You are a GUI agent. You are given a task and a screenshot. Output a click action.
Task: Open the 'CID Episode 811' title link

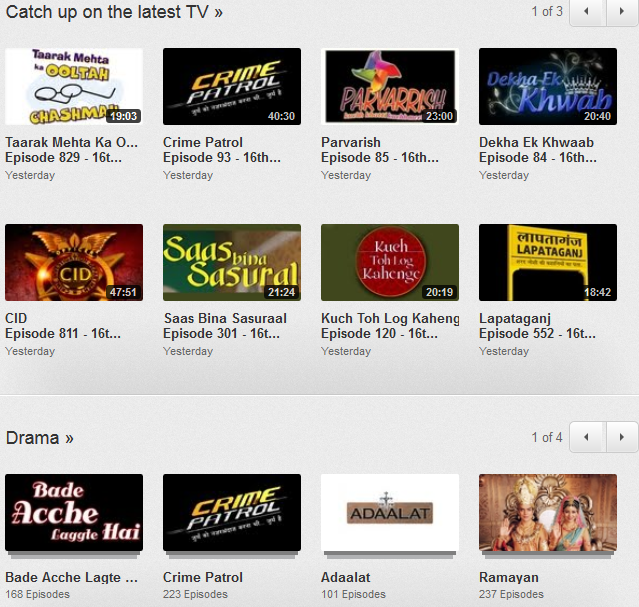[63, 326]
